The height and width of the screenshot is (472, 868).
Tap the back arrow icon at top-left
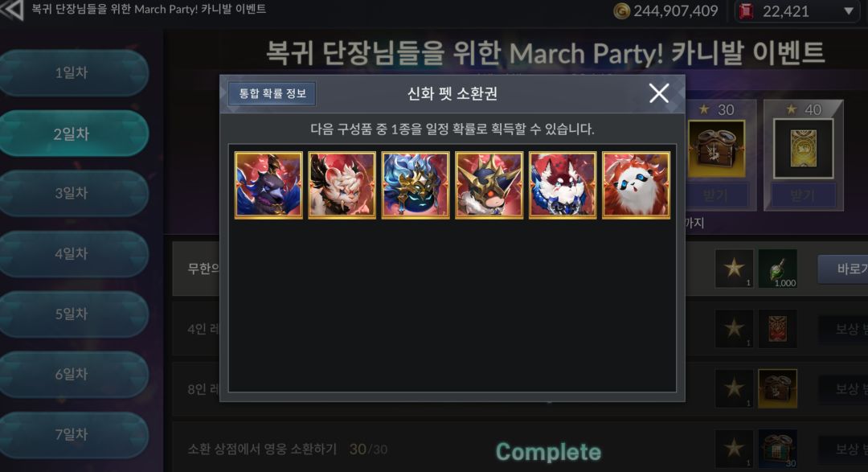point(11,10)
